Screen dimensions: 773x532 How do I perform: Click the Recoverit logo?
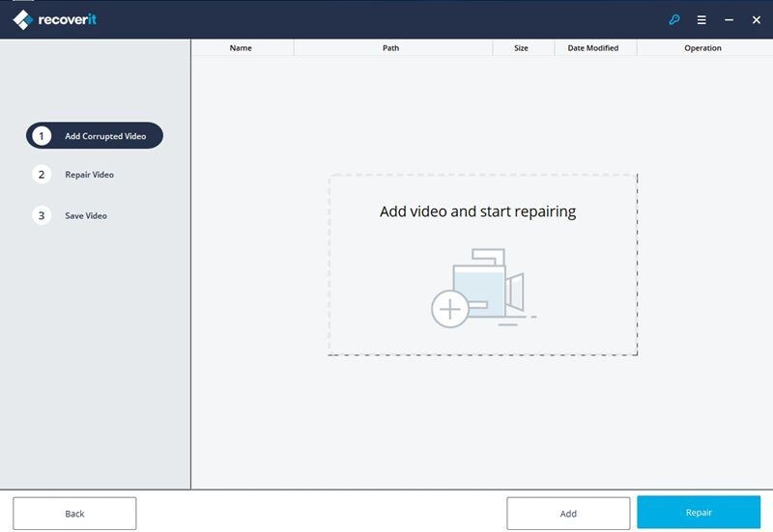pos(54,19)
